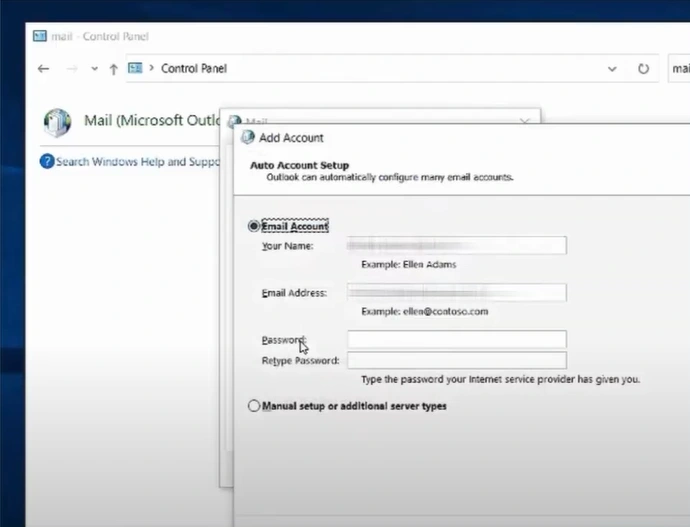Screen dimensions: 690x527
Task: Open the recent locations chevron
Action: coord(94,69)
